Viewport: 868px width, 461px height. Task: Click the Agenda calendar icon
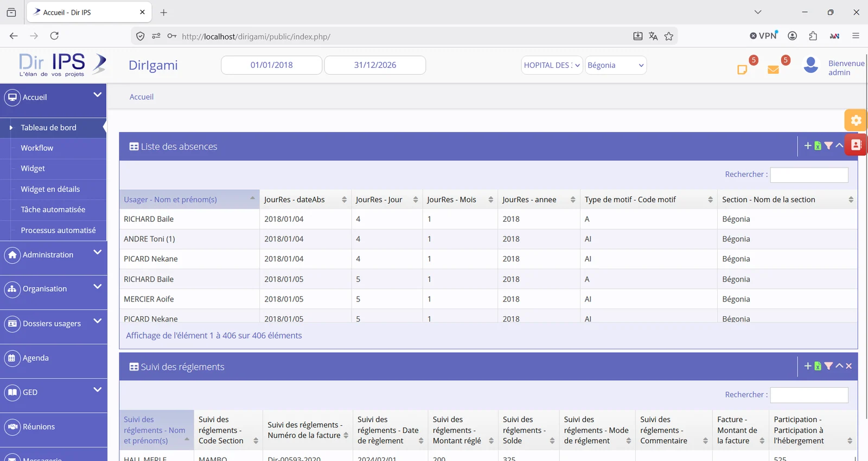click(x=12, y=358)
